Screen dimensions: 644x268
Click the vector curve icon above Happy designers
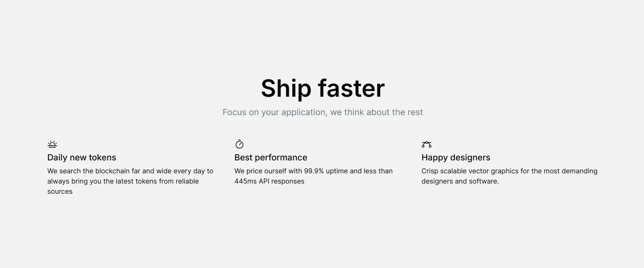(x=427, y=144)
